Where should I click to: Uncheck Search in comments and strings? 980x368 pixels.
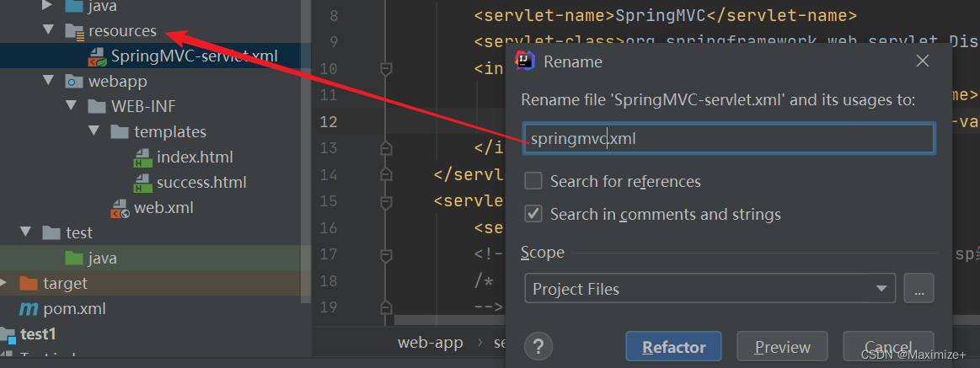click(533, 214)
